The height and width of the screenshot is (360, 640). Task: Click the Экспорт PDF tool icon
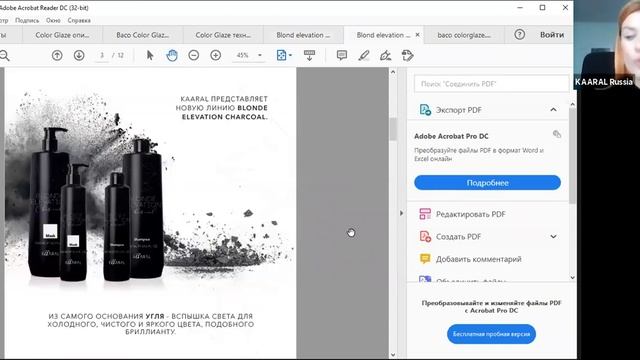[425, 110]
